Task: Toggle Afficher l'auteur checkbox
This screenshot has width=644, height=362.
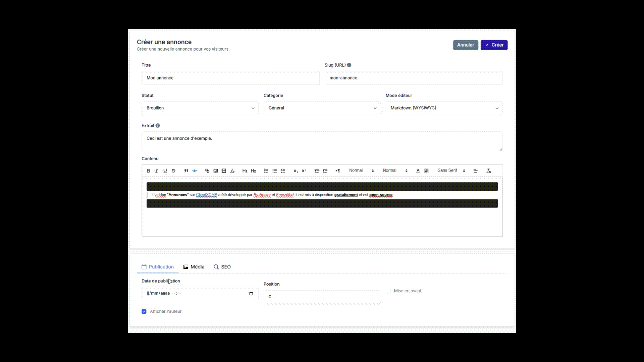Action: pyautogui.click(x=144, y=311)
